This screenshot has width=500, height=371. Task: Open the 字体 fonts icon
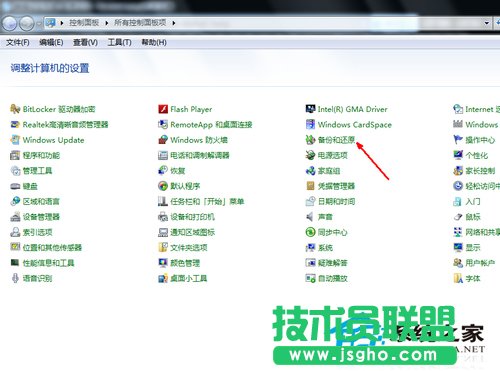[458, 278]
